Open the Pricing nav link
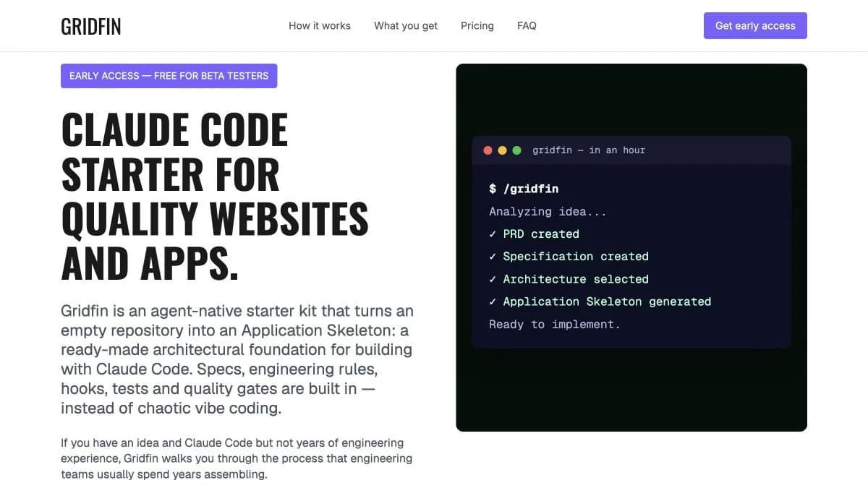Image resolution: width=868 pixels, height=488 pixels. [477, 25]
